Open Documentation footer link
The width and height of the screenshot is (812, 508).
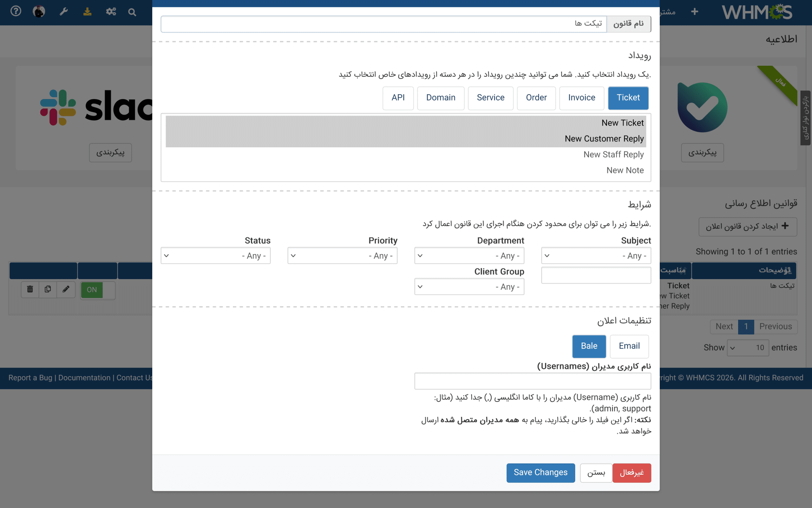click(84, 378)
